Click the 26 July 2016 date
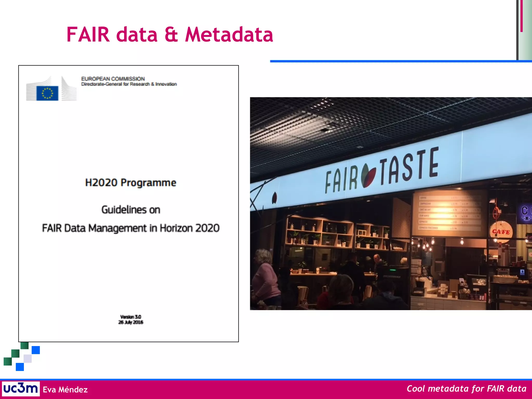This screenshot has height=399, width=532. pos(131,322)
